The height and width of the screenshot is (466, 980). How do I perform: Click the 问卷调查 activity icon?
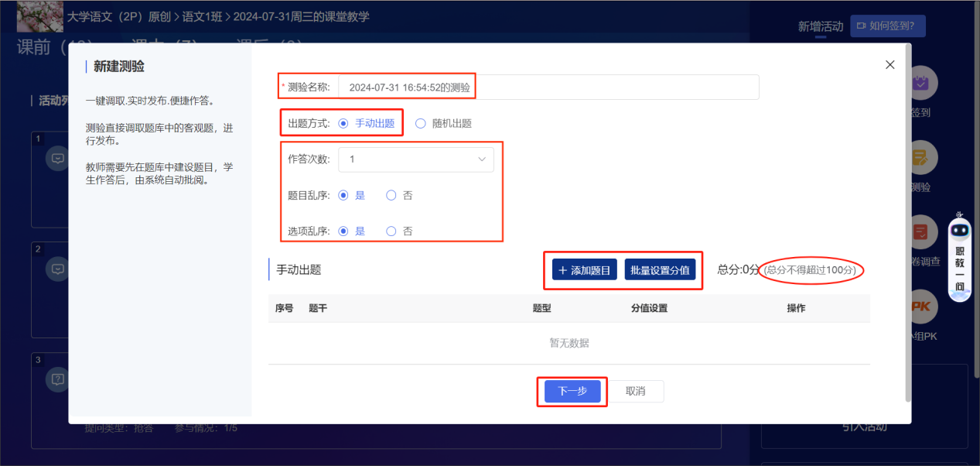click(x=920, y=232)
